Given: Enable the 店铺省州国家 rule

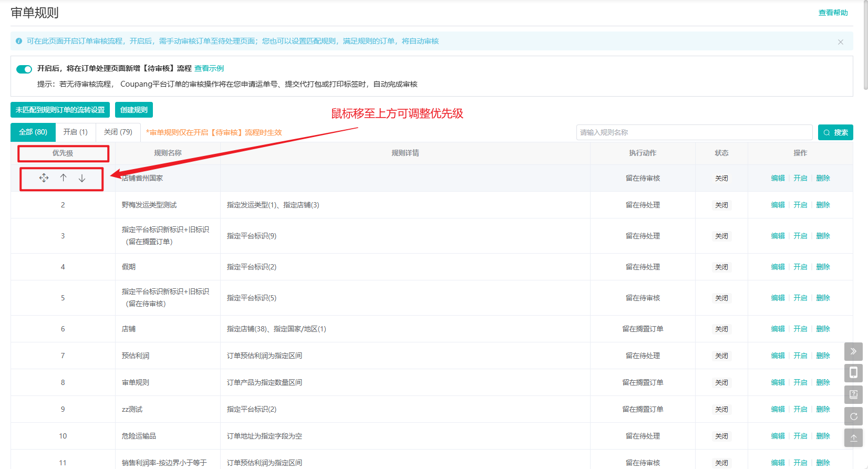Looking at the screenshot, I should pos(800,179).
